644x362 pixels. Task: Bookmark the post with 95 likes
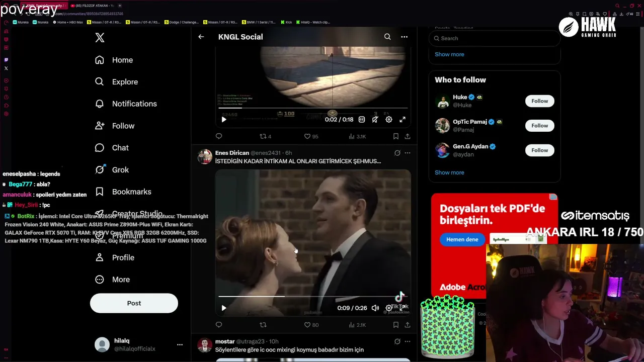click(396, 136)
